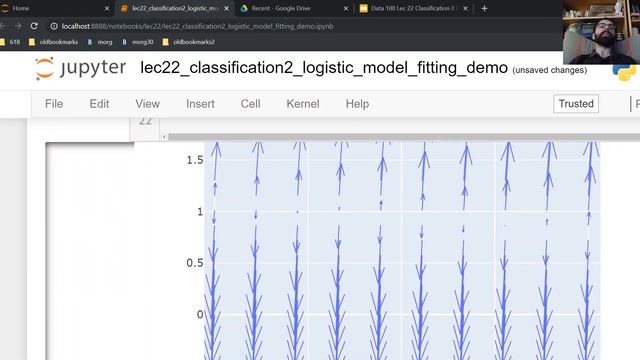Go back in browser history
Image resolution: width=640 pixels, height=360 pixels.
pos(2,26)
